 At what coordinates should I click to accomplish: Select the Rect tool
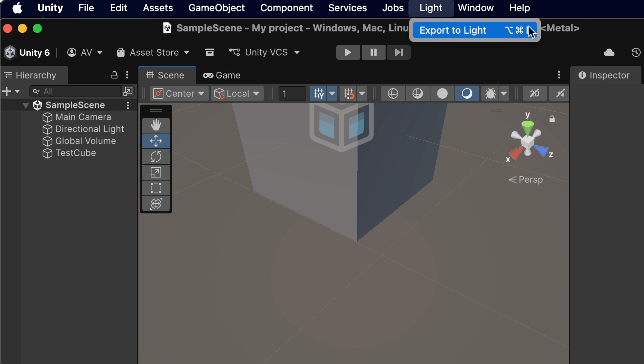coord(156,188)
